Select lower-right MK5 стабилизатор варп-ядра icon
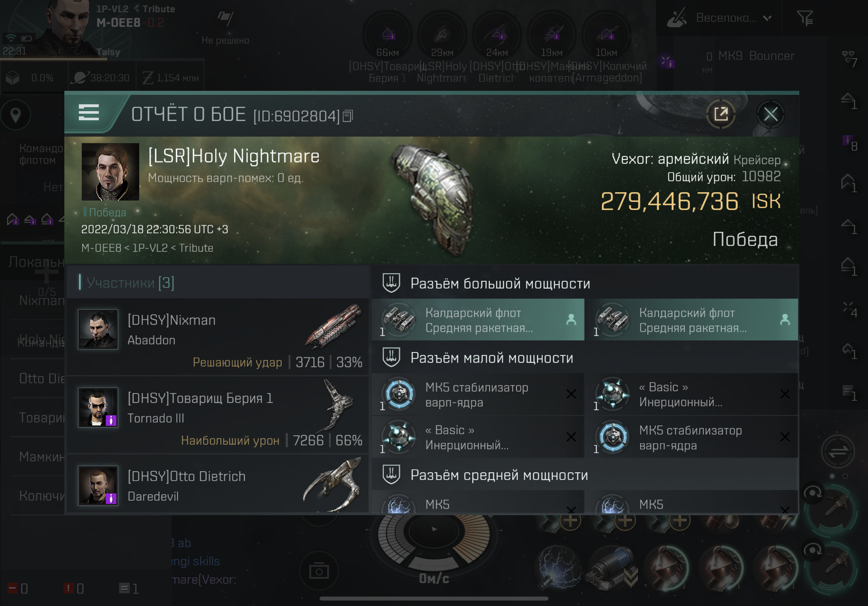 (x=612, y=437)
